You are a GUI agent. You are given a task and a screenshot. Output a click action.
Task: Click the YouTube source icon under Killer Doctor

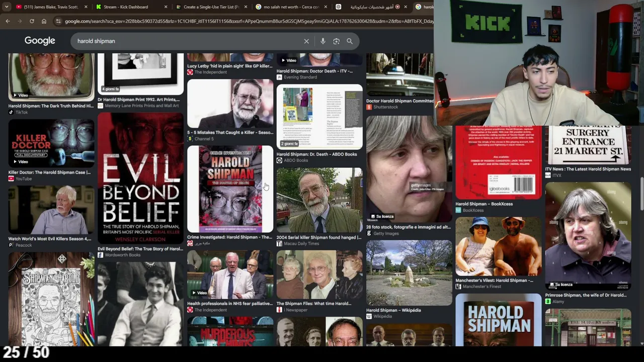[11, 178]
